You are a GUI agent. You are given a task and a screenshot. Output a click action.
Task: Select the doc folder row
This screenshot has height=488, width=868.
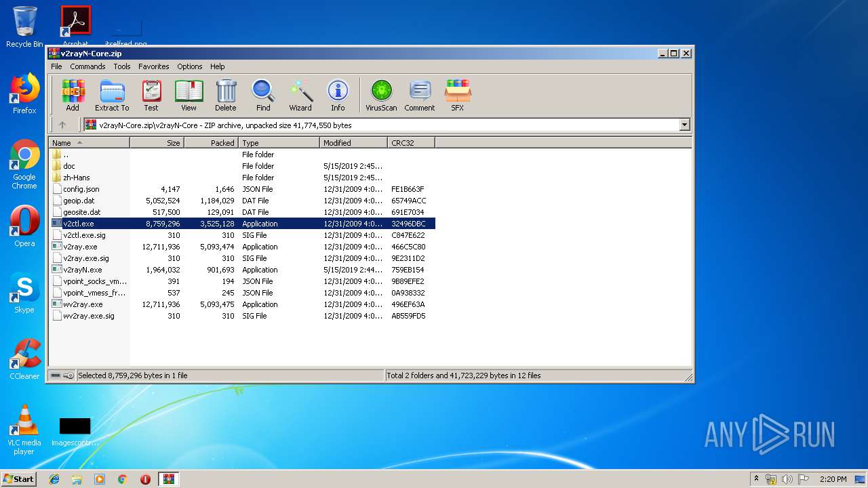coord(243,166)
